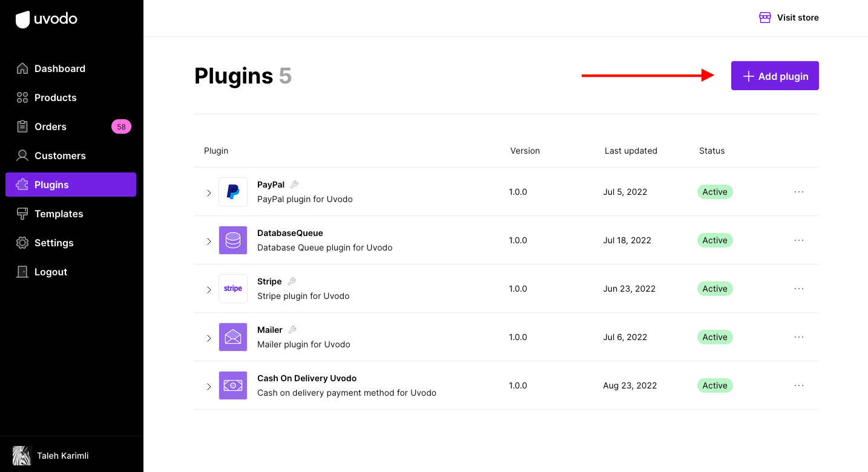Click the Version column header
This screenshot has height=472, width=868.
(525, 151)
